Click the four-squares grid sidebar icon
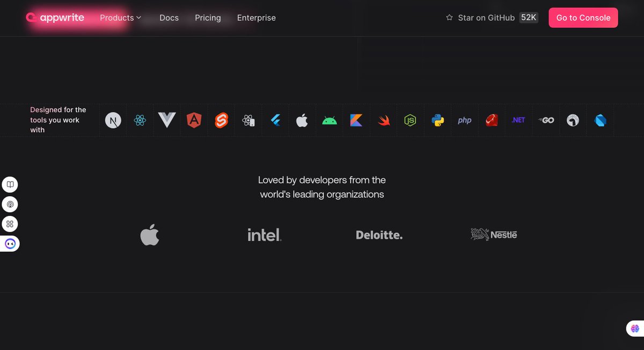The height and width of the screenshot is (350, 644). pyautogui.click(x=10, y=224)
